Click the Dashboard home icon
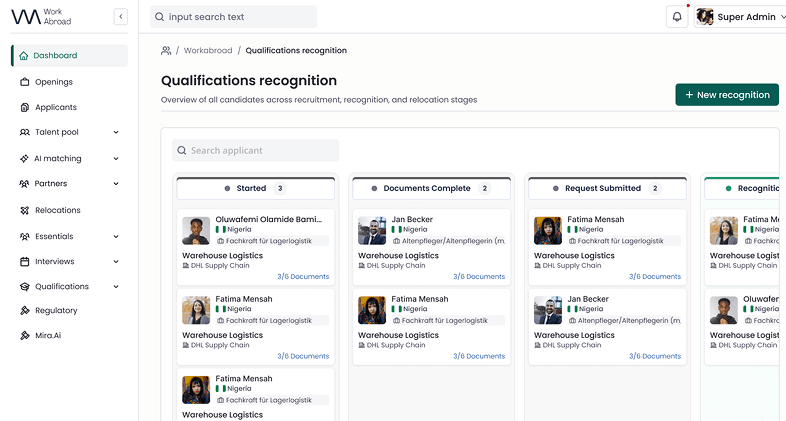 24,56
